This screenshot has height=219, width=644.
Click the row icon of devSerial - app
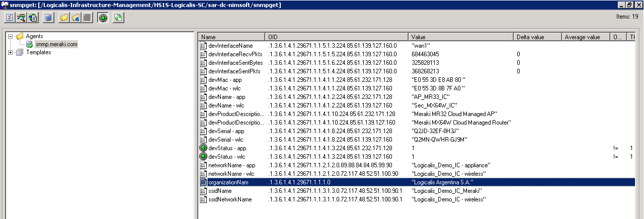(203, 131)
